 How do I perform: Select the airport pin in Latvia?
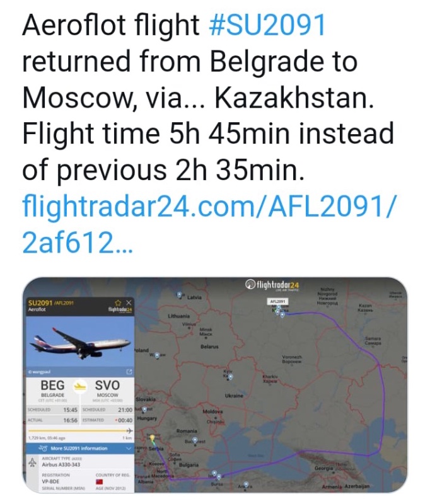pyautogui.click(x=180, y=295)
